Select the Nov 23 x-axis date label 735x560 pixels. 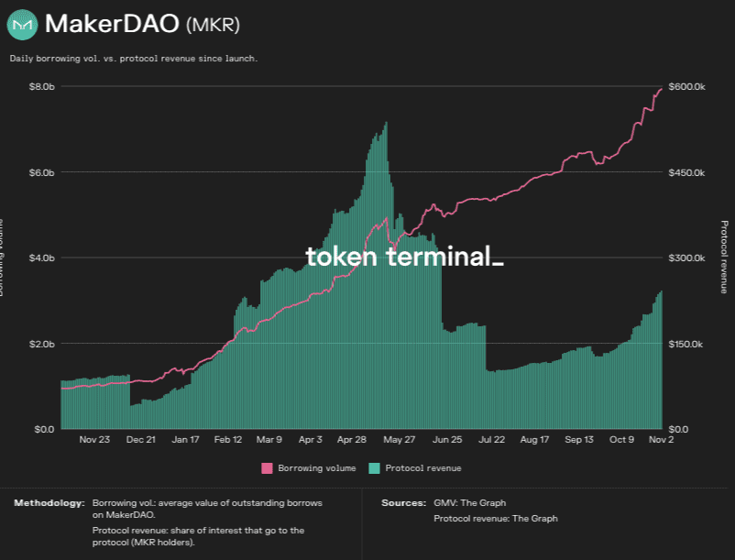tap(94, 440)
